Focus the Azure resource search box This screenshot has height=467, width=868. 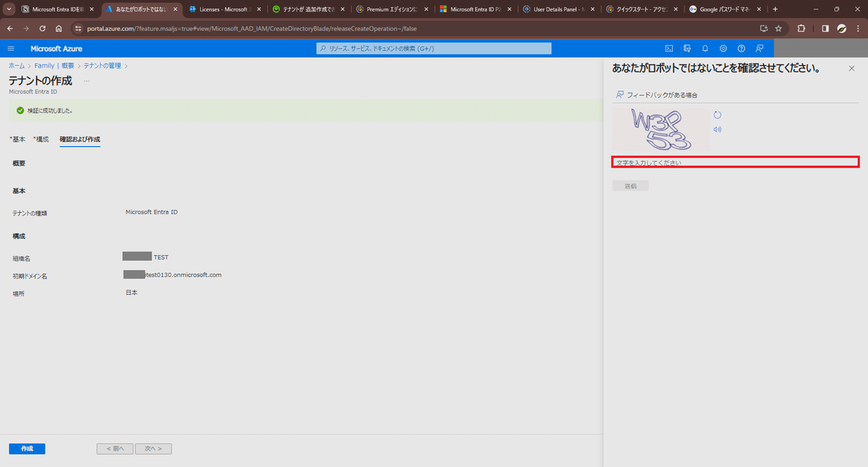(x=434, y=49)
